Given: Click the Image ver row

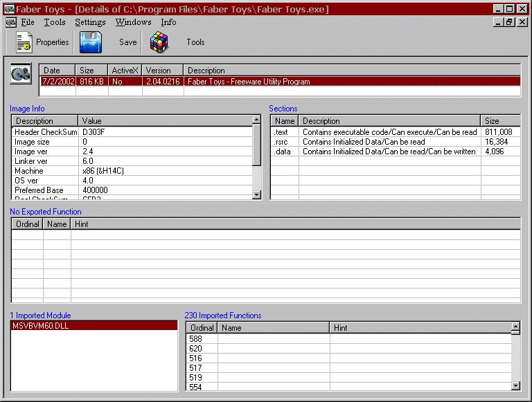Looking at the screenshot, I should [132, 152].
